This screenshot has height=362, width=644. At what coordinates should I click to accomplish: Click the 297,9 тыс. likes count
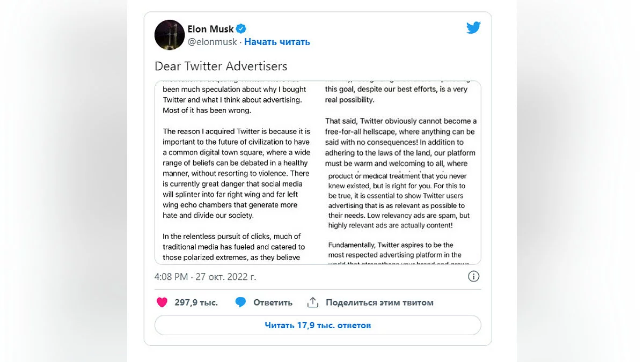(x=196, y=302)
